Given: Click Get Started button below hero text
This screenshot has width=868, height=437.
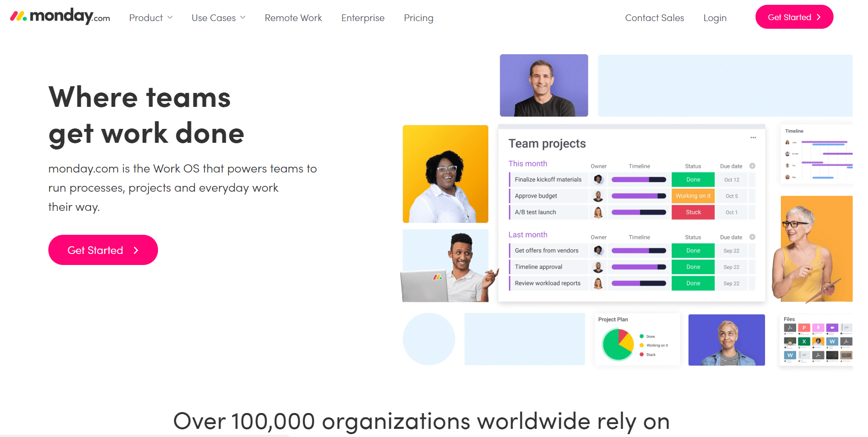Looking at the screenshot, I should [103, 250].
